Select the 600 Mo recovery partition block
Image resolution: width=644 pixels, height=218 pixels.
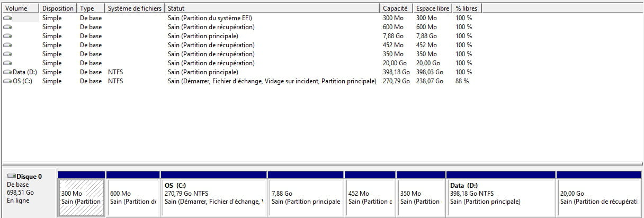133,194
